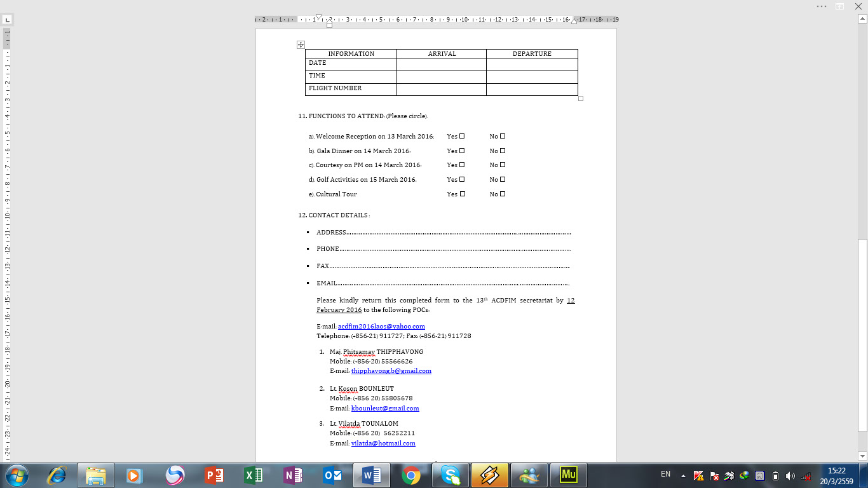The image size is (868, 488).
Task: Open the Winamp taskbar icon
Action: point(490,475)
